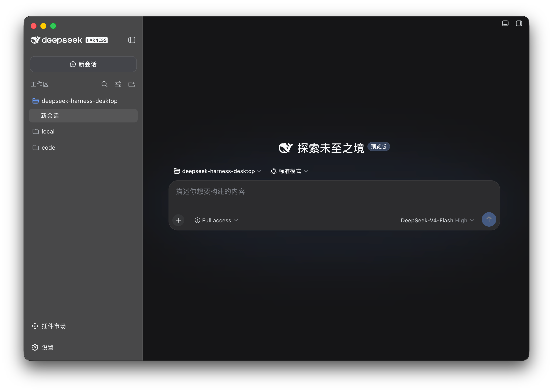Add a new workspace folder icon
This screenshot has width=553, height=392.
132,84
